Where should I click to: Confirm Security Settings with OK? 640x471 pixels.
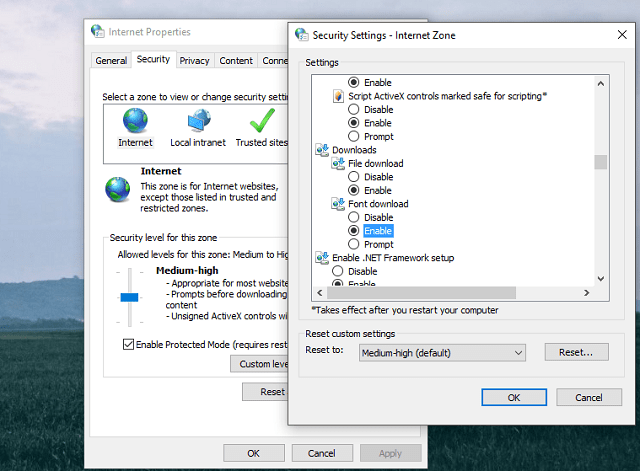514,397
